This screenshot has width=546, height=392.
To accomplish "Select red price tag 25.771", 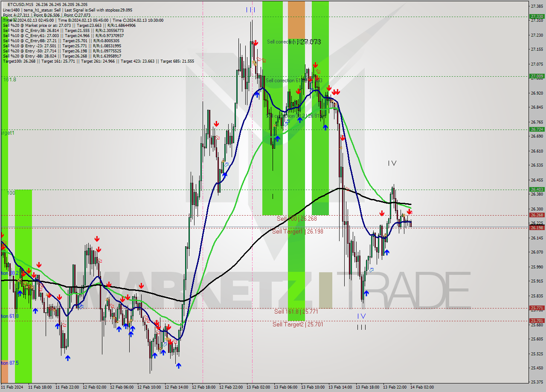I will [537, 308].
